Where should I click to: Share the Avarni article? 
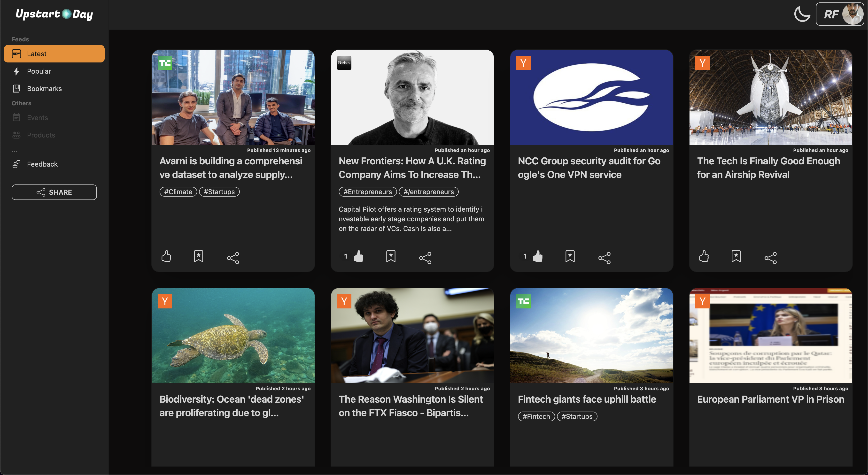[233, 258]
